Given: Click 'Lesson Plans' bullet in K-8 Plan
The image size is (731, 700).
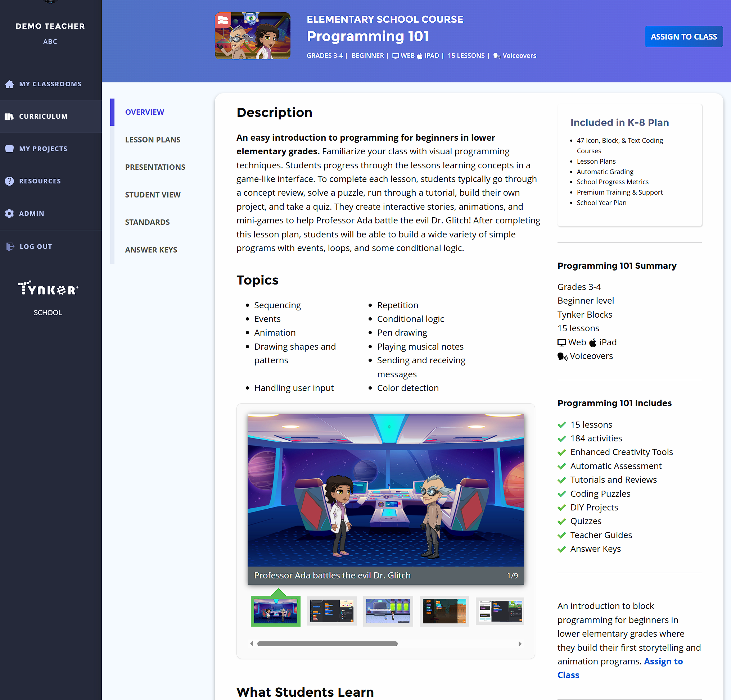Looking at the screenshot, I should tap(596, 162).
